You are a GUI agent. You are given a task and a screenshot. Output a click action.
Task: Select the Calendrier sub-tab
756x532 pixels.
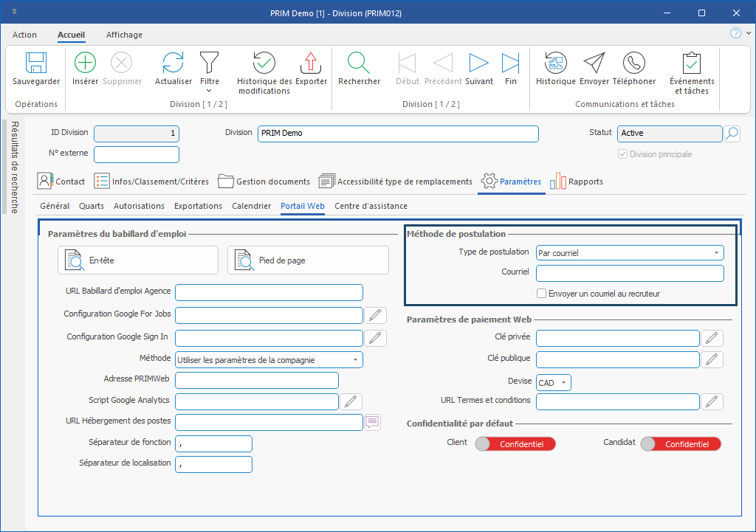251,206
